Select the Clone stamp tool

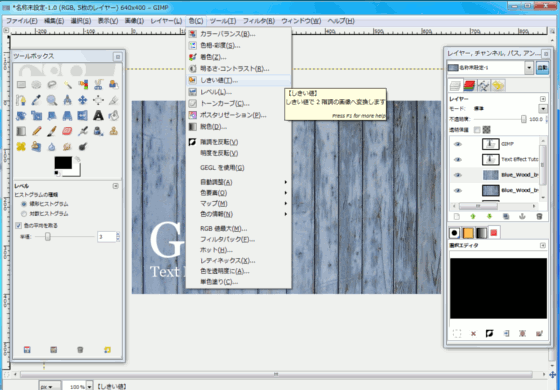114,131
